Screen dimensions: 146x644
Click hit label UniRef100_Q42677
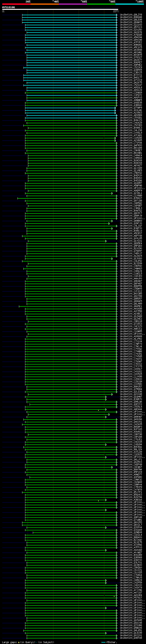131,60
